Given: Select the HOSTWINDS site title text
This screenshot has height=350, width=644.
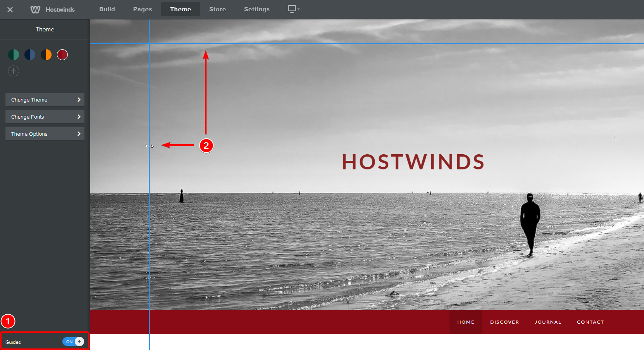Looking at the screenshot, I should (x=413, y=162).
